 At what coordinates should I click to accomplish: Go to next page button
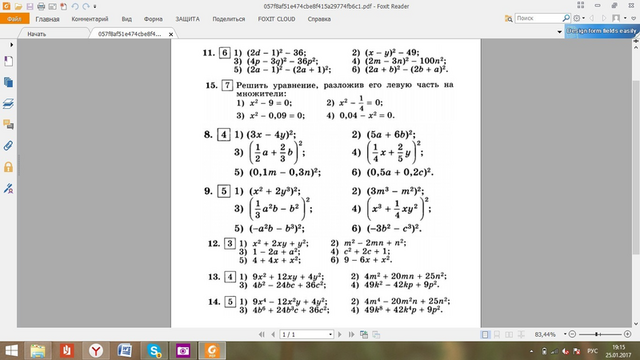pos(340,334)
